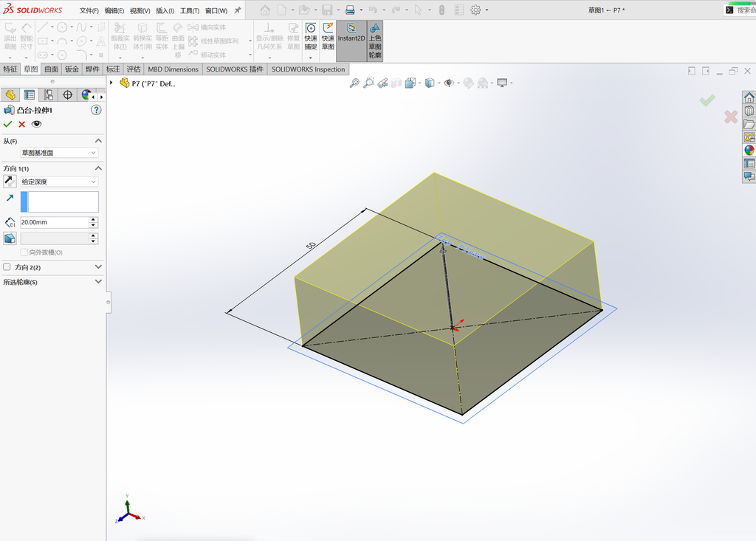Click the Previous View icon
This screenshot has width=756, height=541.
click(x=382, y=83)
